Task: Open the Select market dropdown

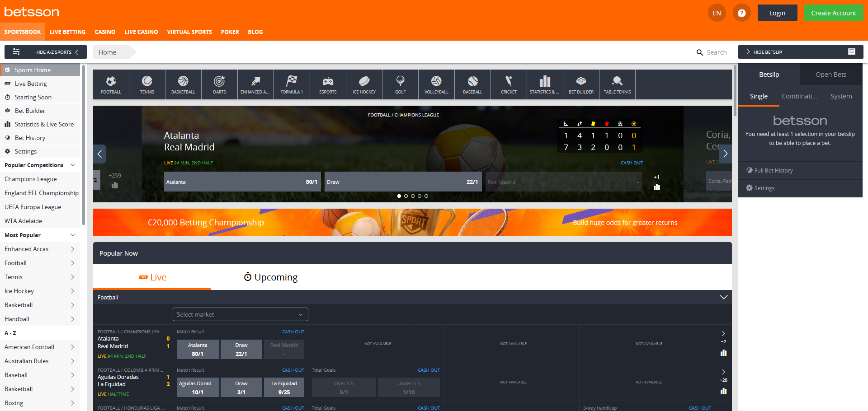Action: [240, 314]
